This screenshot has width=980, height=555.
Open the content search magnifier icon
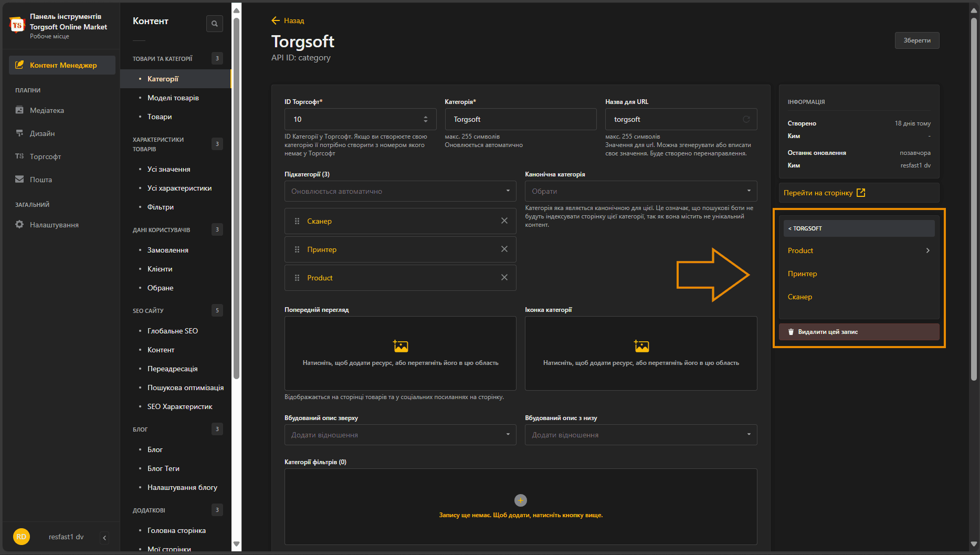[x=215, y=24]
